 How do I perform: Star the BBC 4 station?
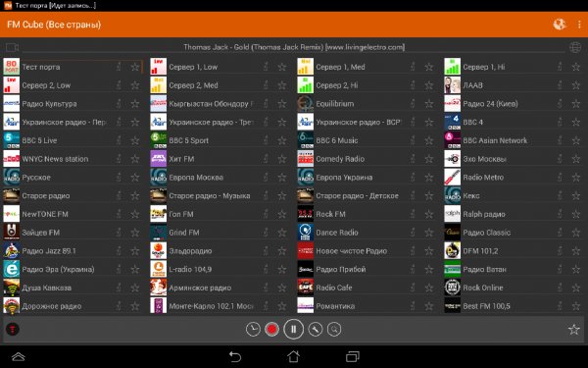576,122
